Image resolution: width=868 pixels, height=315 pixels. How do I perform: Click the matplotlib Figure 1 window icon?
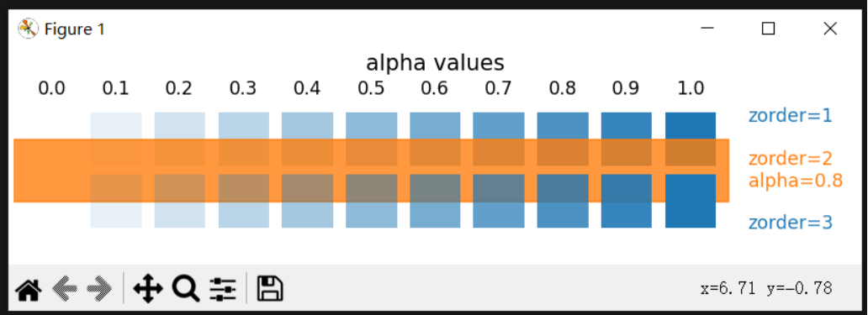point(28,29)
